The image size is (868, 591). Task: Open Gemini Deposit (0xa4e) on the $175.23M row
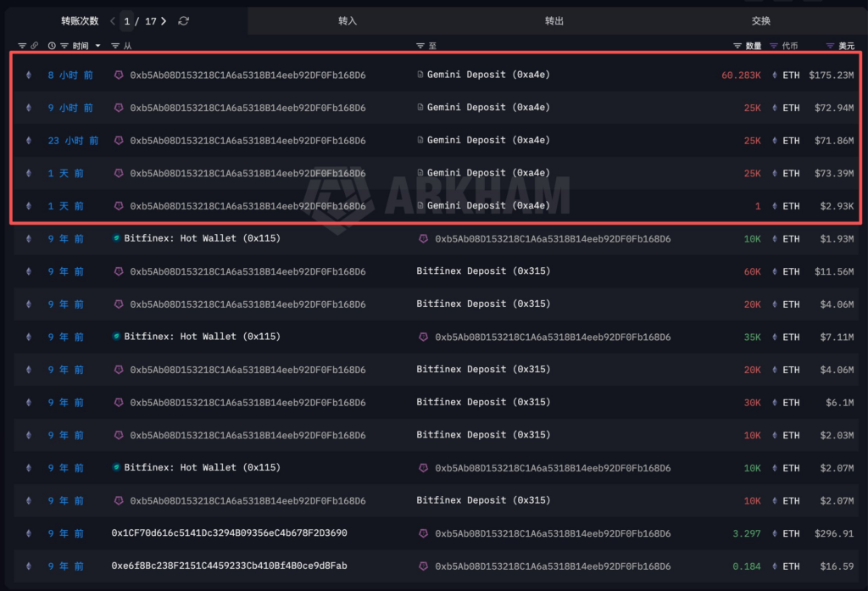click(x=488, y=75)
